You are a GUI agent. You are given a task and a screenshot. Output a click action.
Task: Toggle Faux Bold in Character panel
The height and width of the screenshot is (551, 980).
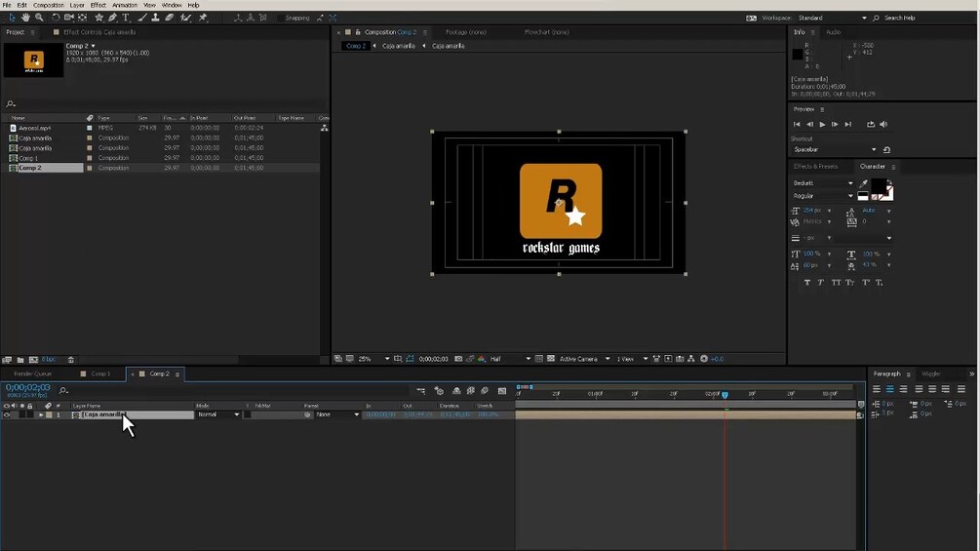(806, 283)
